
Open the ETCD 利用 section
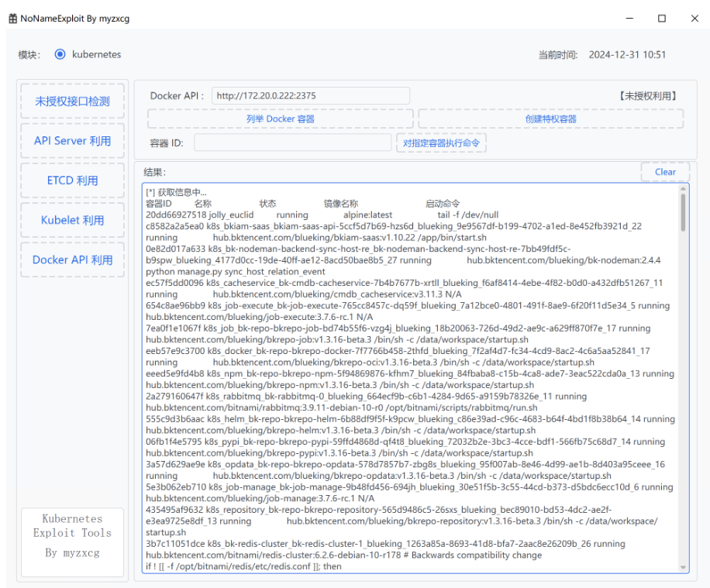(x=72, y=181)
